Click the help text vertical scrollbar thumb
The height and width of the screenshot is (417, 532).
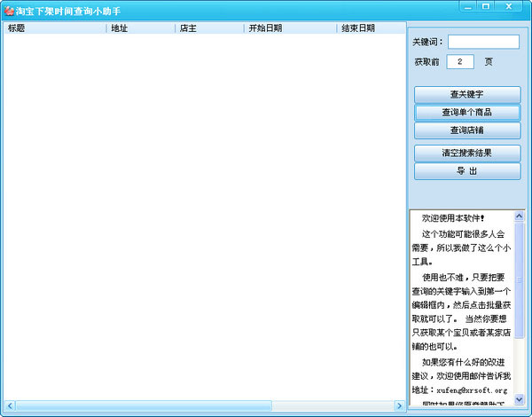click(x=519, y=279)
